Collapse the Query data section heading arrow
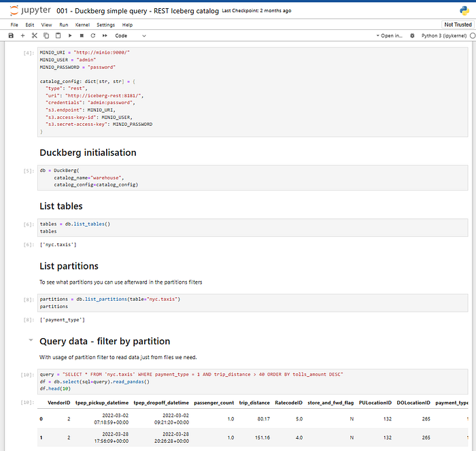Viewport: 476px width, 451px height. point(31,340)
